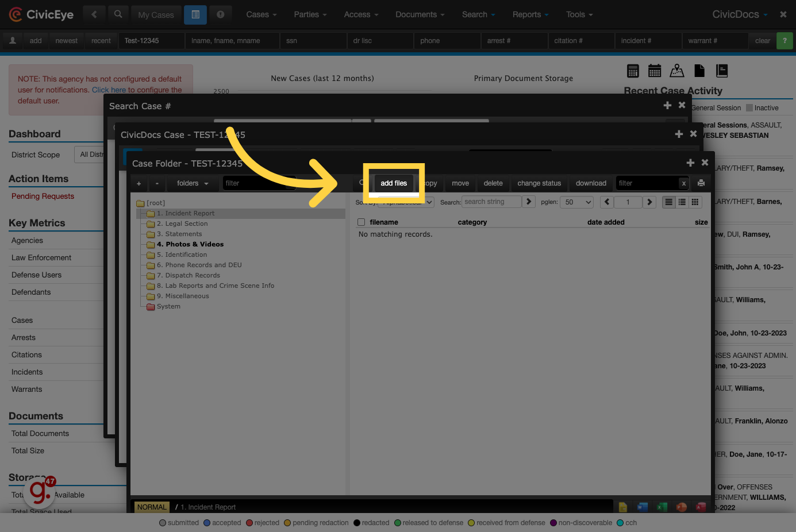Image resolution: width=796 pixels, height=532 pixels.
Task: Click the move button
Action: pos(460,183)
